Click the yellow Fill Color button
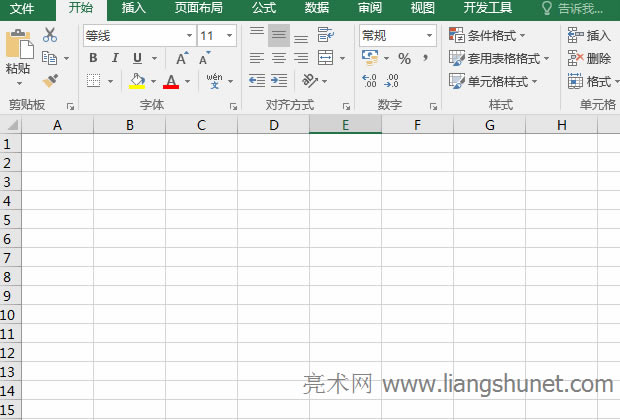Screen dimensions: 620x420 coord(137,81)
